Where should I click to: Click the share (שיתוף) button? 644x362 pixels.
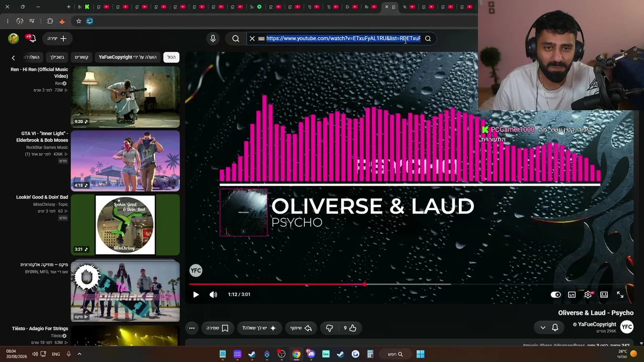point(301,328)
